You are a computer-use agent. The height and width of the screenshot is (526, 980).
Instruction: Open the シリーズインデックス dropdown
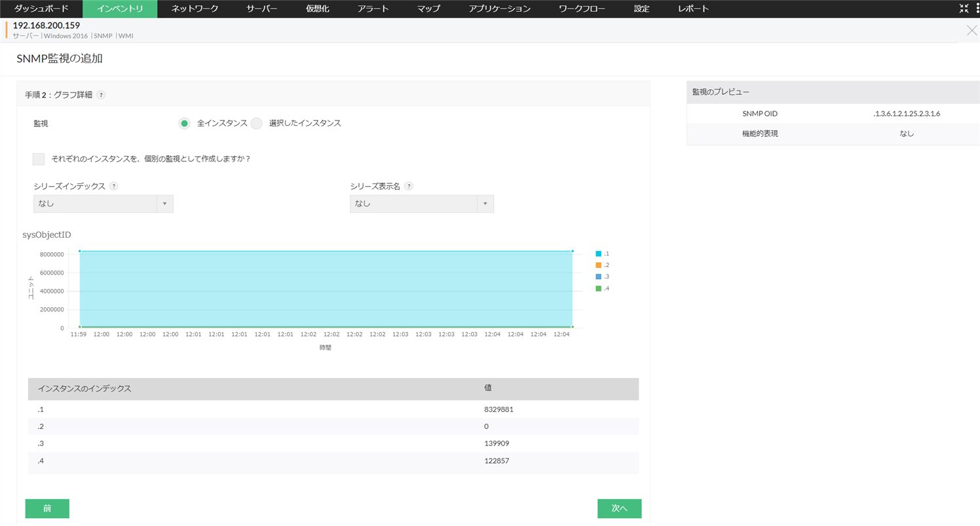pos(103,204)
